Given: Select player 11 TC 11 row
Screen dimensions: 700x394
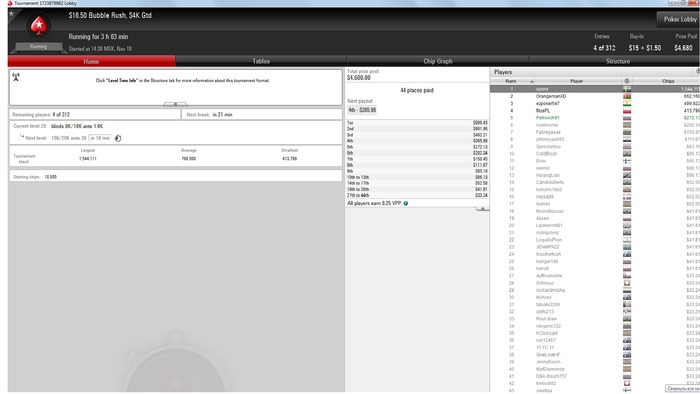Looking at the screenshot, I should click(595, 348).
